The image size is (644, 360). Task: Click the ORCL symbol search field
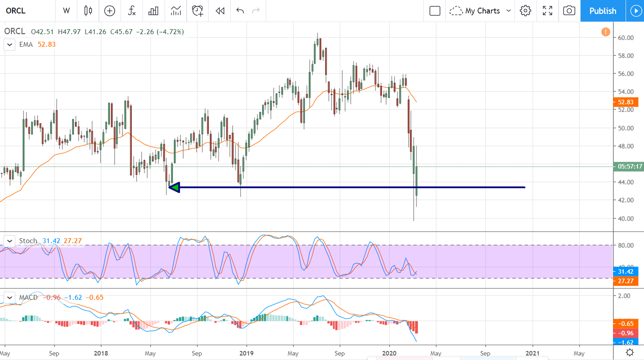(27, 11)
